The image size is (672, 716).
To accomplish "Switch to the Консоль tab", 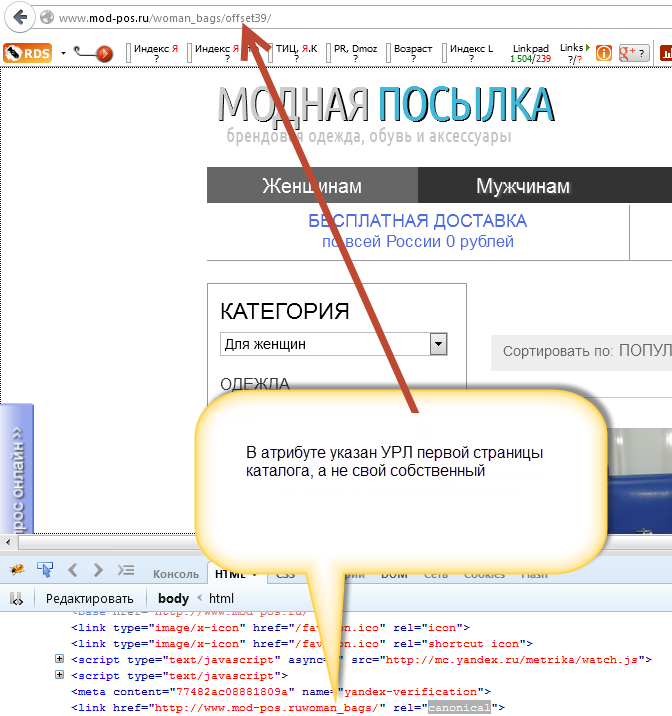I will 176,574.
